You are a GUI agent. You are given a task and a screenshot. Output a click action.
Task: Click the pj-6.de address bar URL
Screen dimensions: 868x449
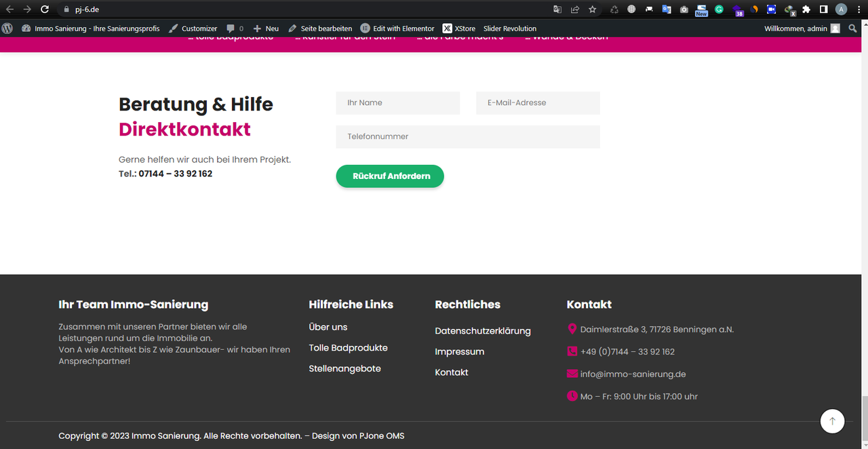click(x=87, y=9)
